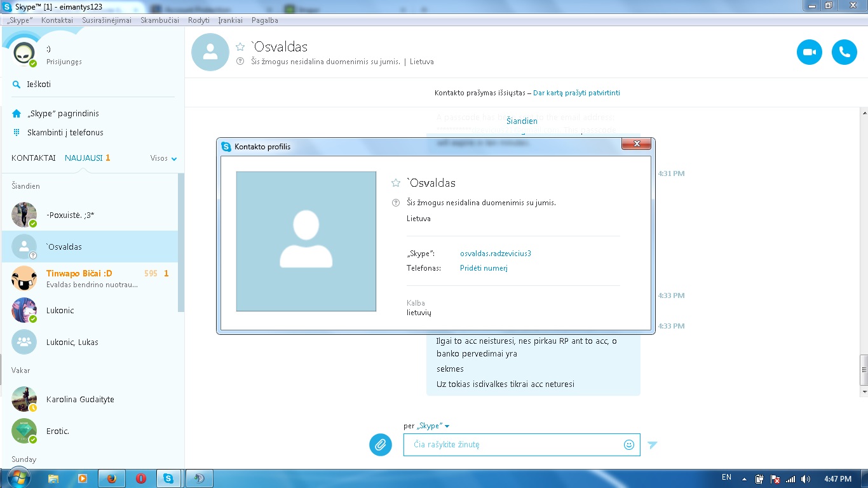Expand the Visos contacts filter dropdown
This screenshot has height=488, width=868.
164,158
